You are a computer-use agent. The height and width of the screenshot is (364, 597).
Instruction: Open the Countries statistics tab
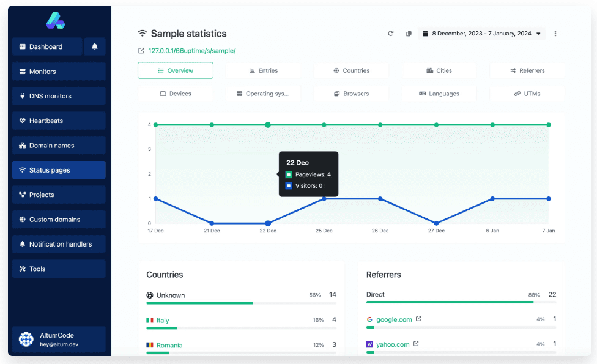pyautogui.click(x=351, y=70)
